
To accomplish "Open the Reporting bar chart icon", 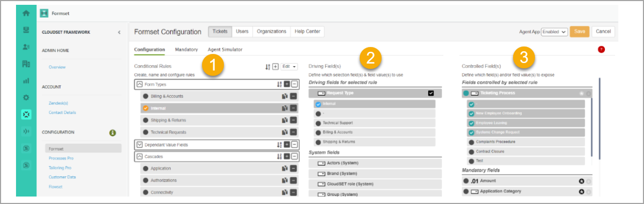I will [26, 81].
